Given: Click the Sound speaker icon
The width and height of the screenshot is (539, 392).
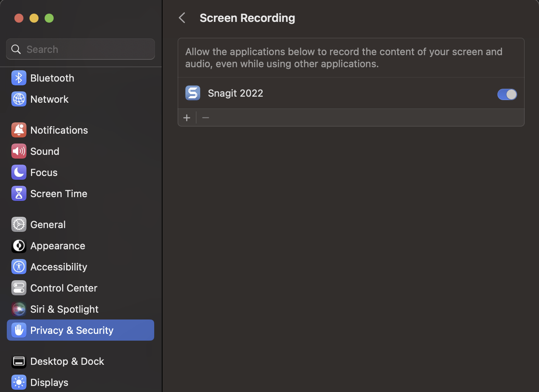Looking at the screenshot, I should pos(19,151).
